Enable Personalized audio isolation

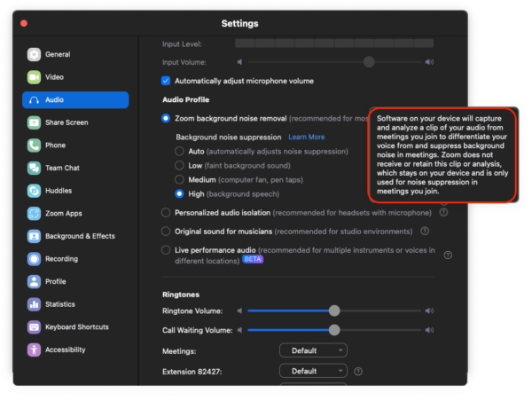point(167,212)
